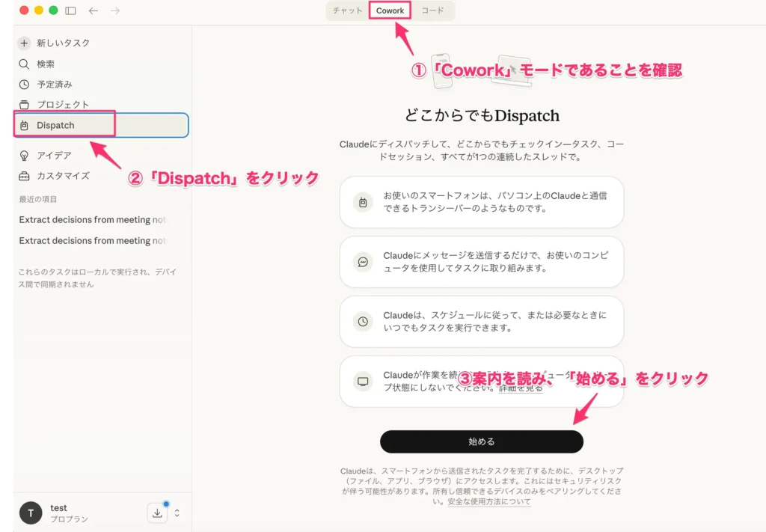766x532 pixels.
Task: Select the 検索 magnifier icon in the sidebar
Action: point(25,64)
